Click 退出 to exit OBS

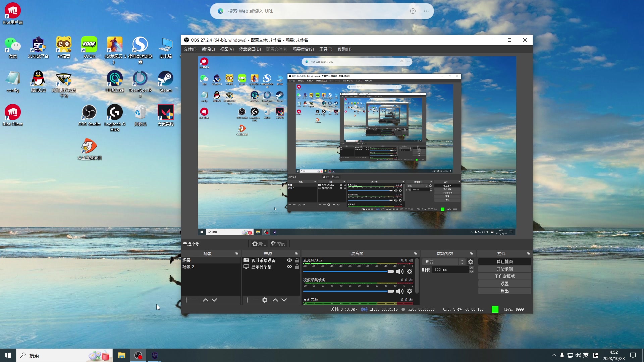tap(504, 291)
